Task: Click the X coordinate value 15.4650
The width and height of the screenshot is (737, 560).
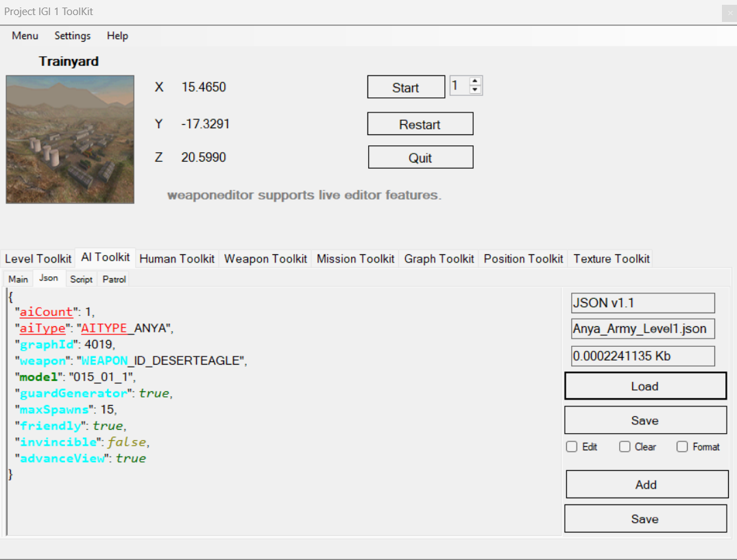Action: click(204, 87)
